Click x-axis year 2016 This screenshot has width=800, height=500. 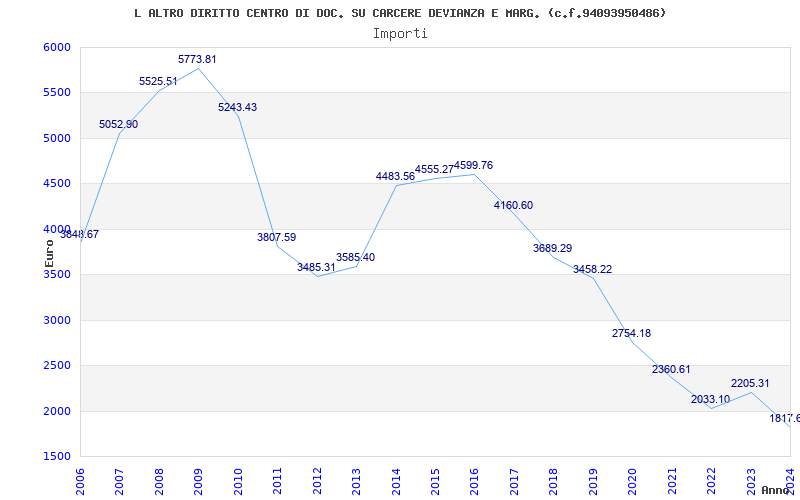(x=474, y=481)
